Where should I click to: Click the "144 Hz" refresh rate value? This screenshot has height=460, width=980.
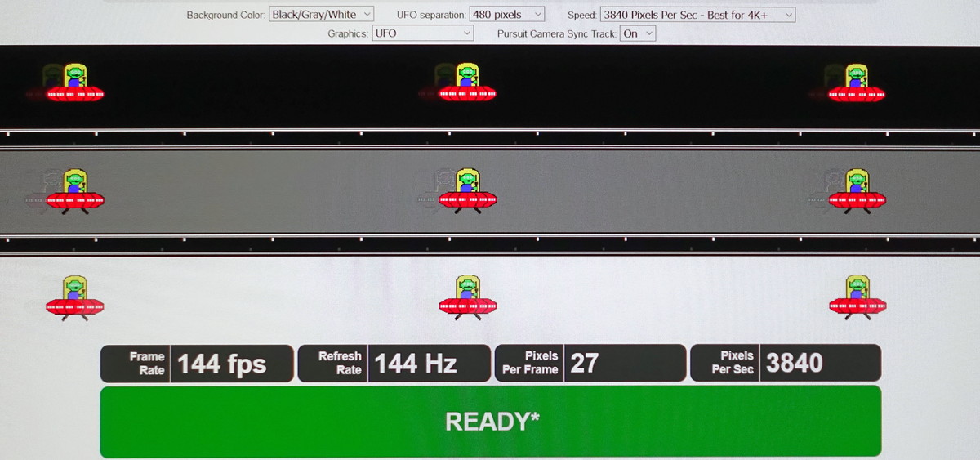pos(416,364)
